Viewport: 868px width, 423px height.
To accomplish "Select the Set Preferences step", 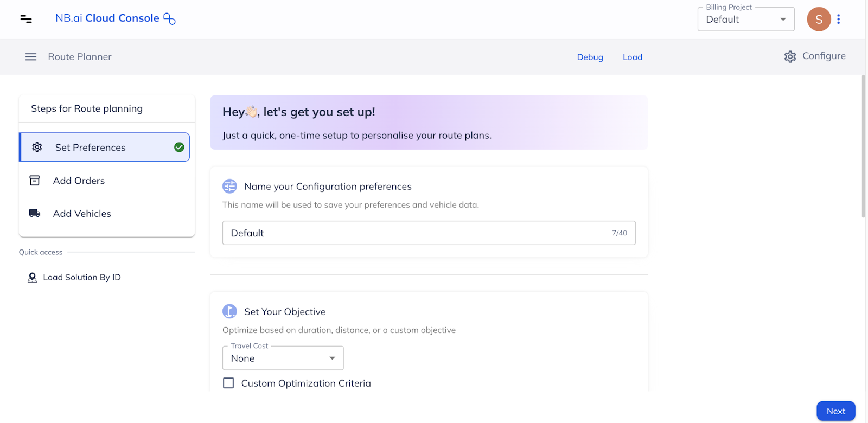I will point(104,148).
